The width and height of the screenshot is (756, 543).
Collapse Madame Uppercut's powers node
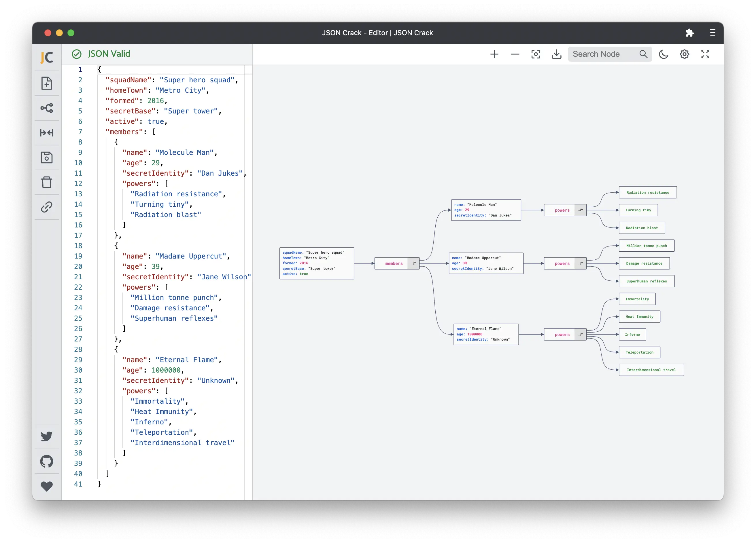point(580,263)
